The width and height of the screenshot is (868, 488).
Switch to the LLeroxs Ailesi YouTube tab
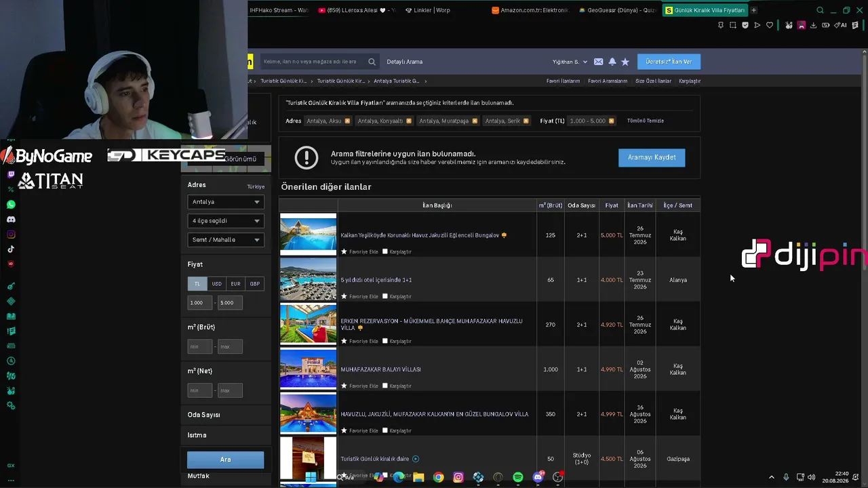(356, 10)
